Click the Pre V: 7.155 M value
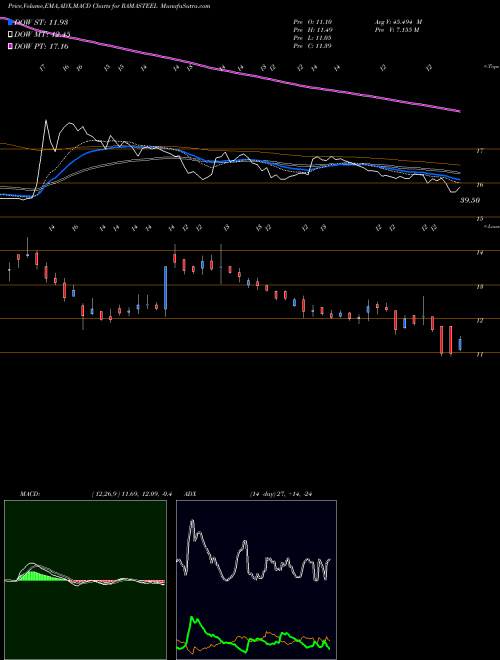Viewport: 500px width, 660px height. [x=396, y=30]
